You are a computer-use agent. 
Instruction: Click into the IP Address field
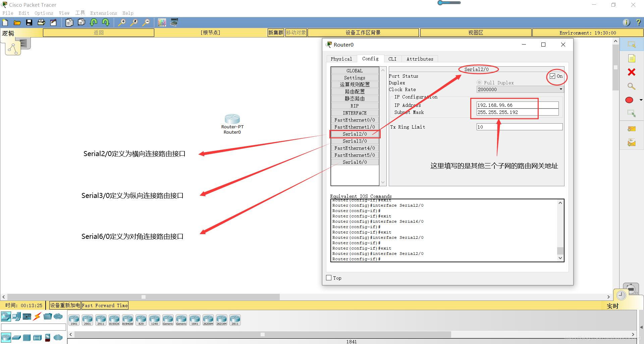518,105
